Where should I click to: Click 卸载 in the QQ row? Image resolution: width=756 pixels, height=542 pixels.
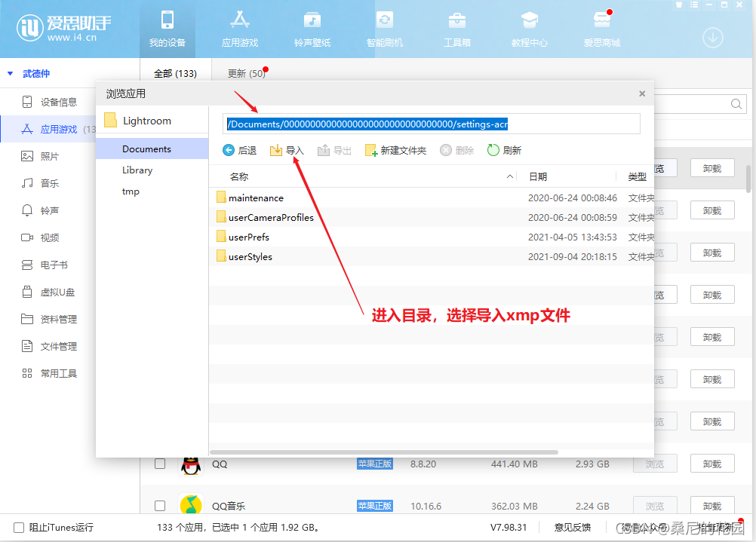point(712,464)
